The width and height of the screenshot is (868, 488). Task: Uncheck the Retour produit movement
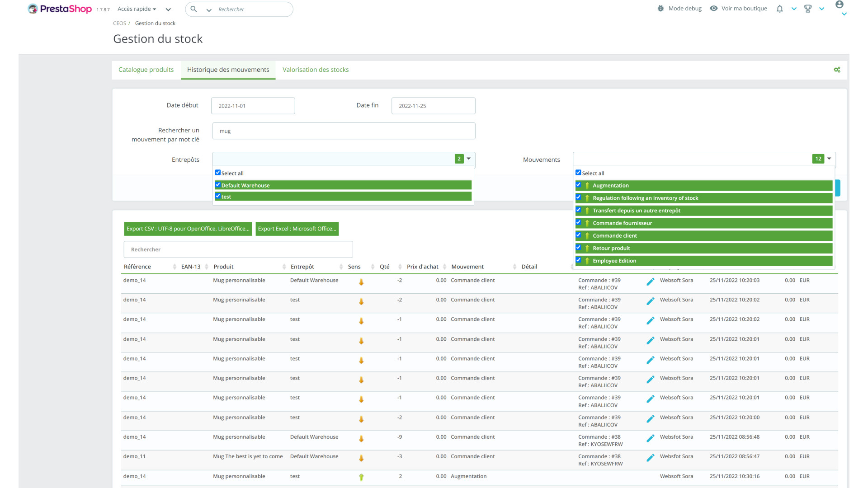click(578, 248)
